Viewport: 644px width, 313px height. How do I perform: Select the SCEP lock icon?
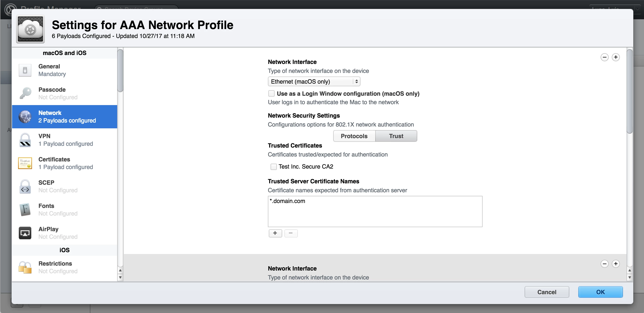25,186
